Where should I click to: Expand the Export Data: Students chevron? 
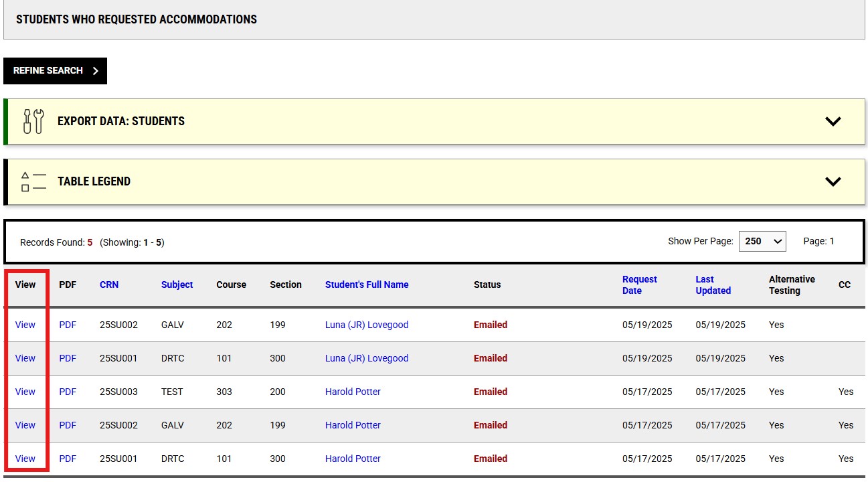coord(833,121)
